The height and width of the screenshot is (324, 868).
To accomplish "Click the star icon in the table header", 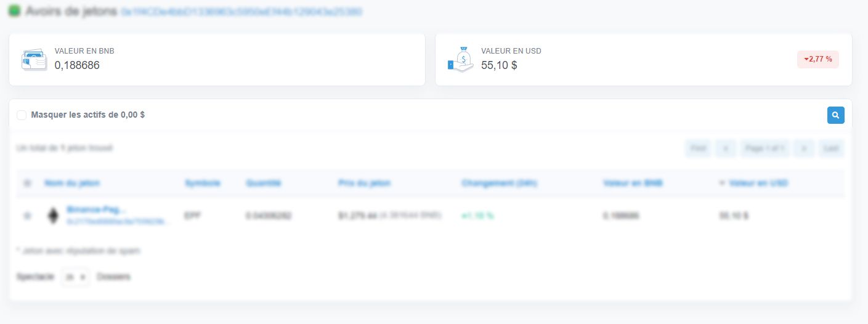I will [26, 183].
